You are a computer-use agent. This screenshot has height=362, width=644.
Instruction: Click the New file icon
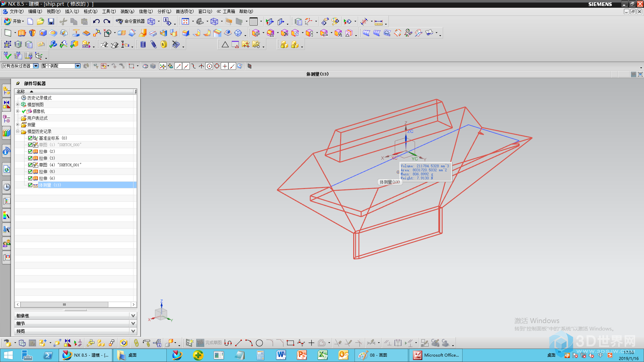pos(30,21)
